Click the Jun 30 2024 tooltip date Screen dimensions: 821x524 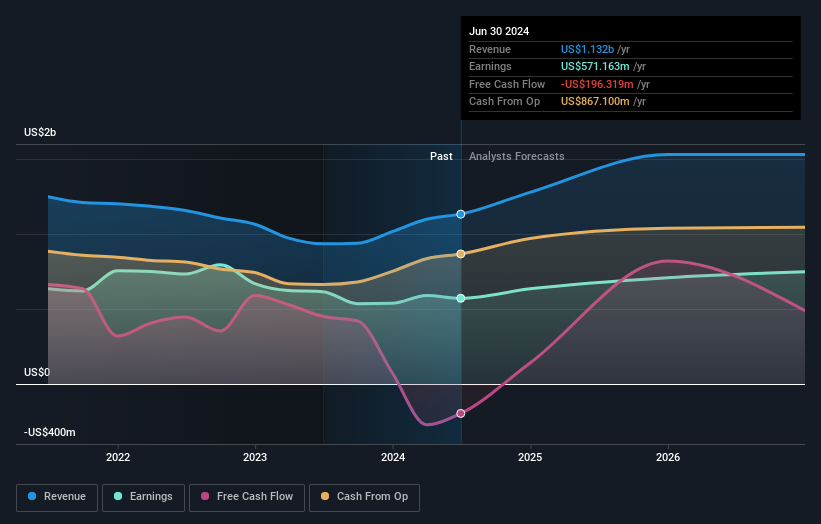pos(499,31)
